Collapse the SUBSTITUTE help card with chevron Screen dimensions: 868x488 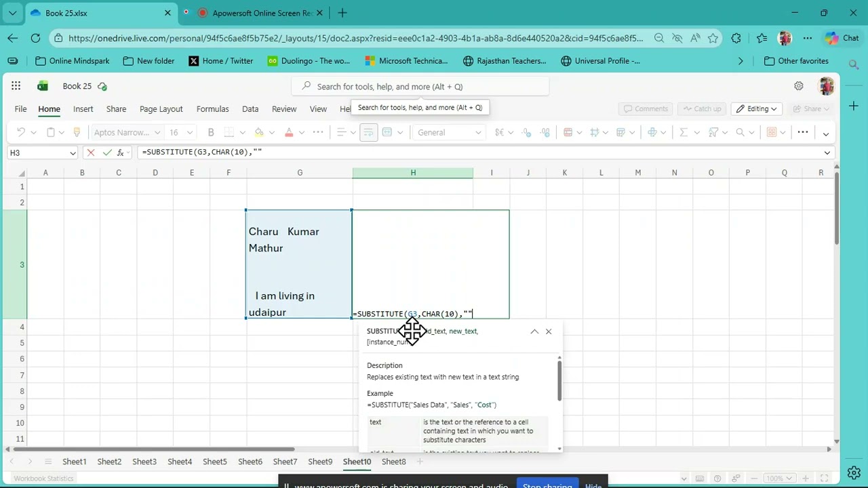point(534,331)
